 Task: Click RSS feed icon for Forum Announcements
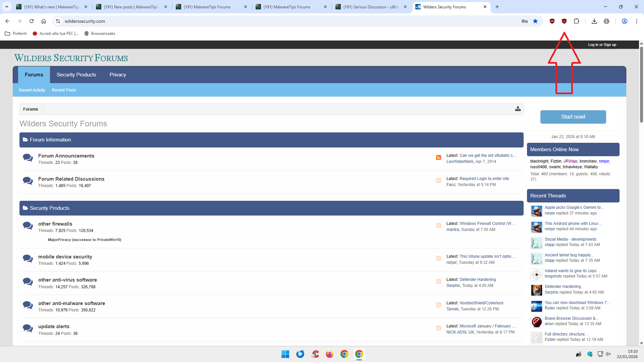[438, 158]
